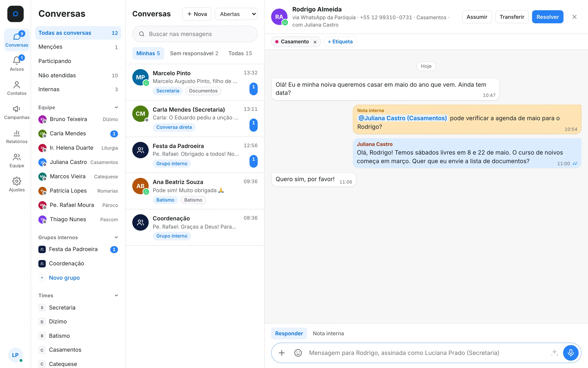Open Pe. Rafael Moura team member
588x368 pixels.
coord(78,205)
